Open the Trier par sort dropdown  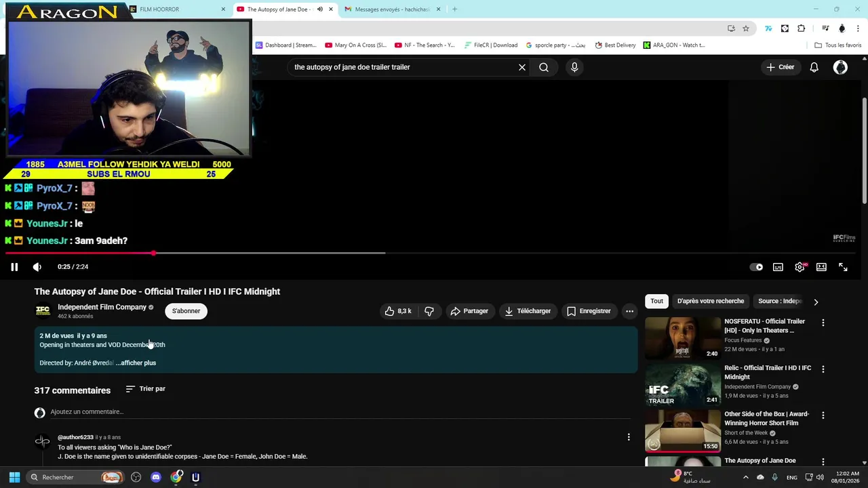click(x=146, y=389)
